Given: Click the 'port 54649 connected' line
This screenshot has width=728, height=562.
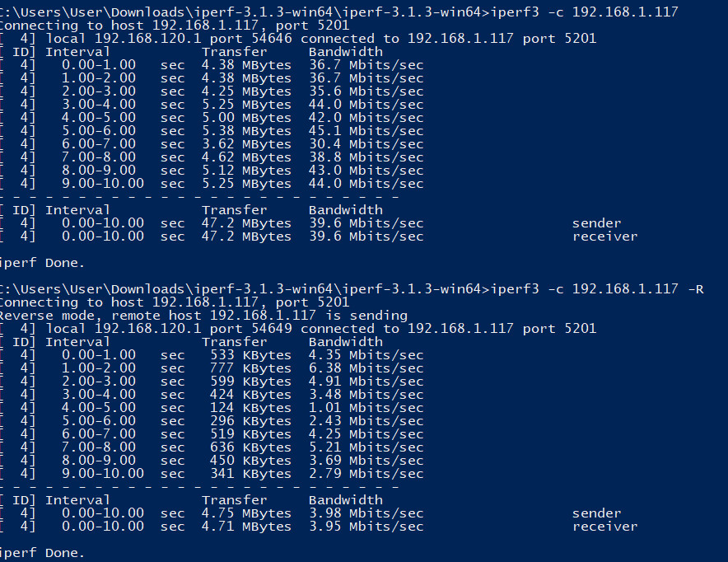Looking at the screenshot, I should (x=298, y=329).
